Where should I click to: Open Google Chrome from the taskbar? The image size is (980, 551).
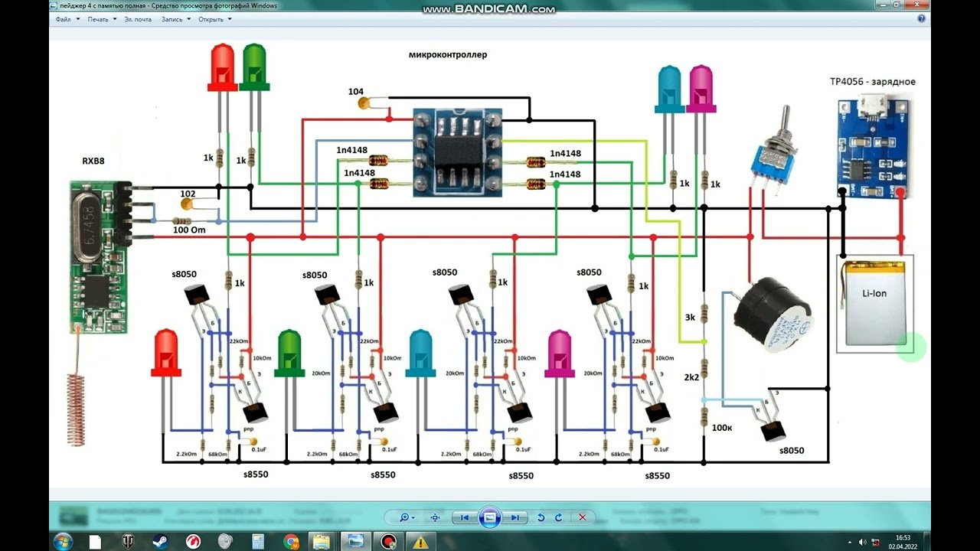pyautogui.click(x=292, y=542)
